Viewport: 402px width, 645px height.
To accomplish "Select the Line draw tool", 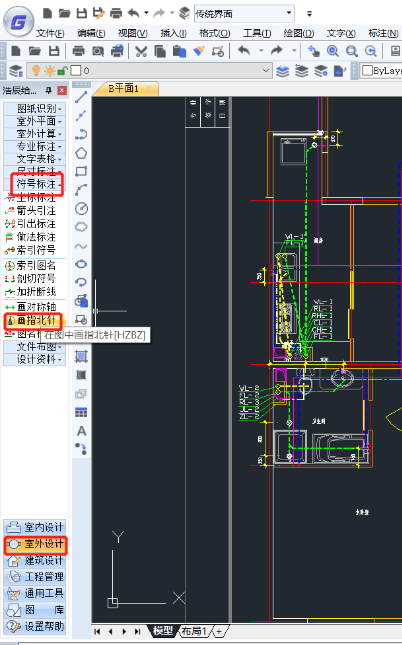I will click(81, 97).
